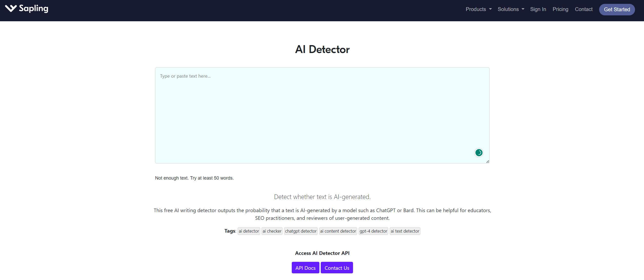The width and height of the screenshot is (644, 280).
Task: Select the gpt-4 detector tag
Action: [373, 231]
